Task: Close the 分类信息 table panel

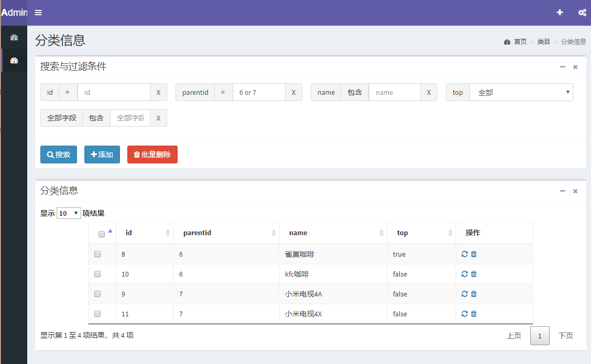Action: (x=575, y=191)
